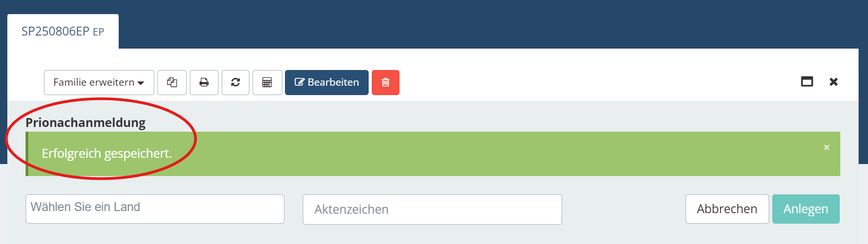Click Abbrechen to cancel
The height and width of the screenshot is (244, 868).
727,209
